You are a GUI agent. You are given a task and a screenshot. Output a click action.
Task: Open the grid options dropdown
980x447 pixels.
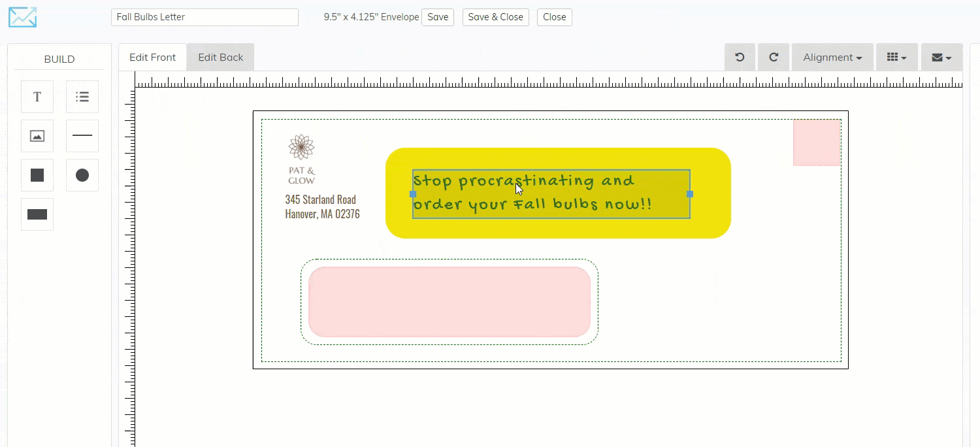[896, 58]
